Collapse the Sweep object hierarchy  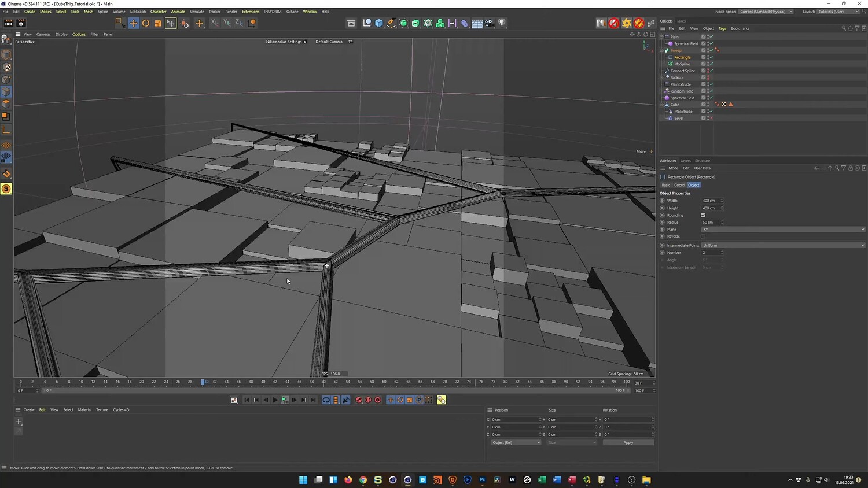[x=661, y=50]
